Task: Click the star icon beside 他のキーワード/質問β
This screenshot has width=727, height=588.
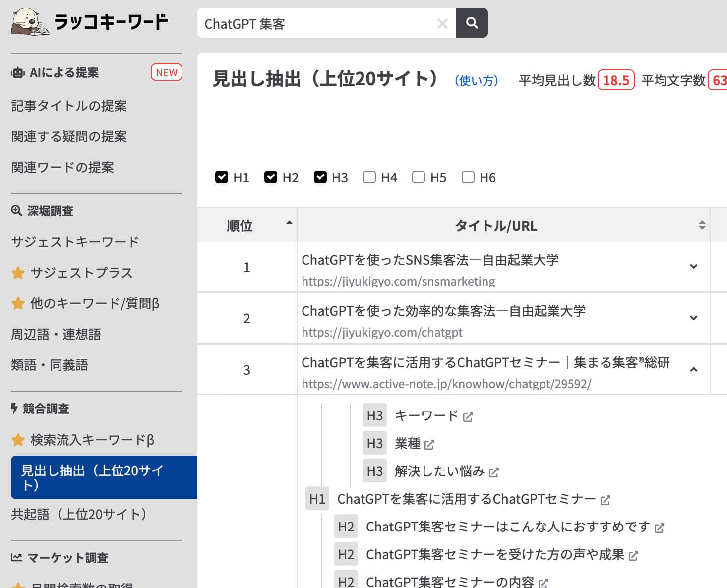Action: coord(18,303)
